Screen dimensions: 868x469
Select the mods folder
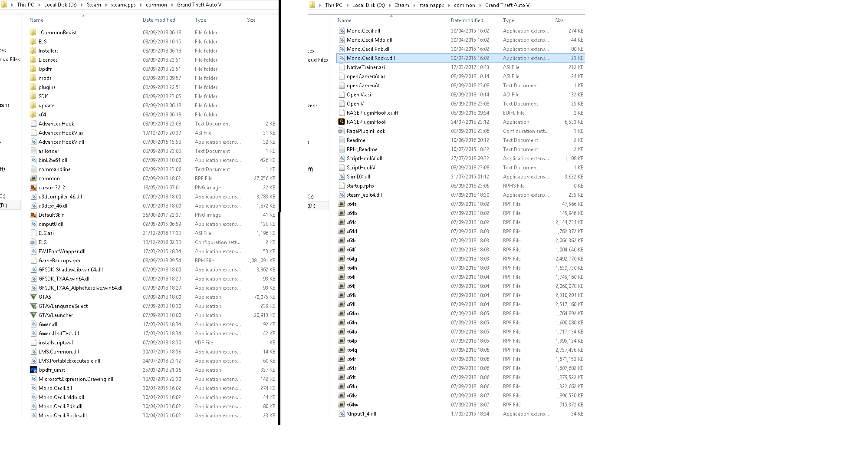45,78
